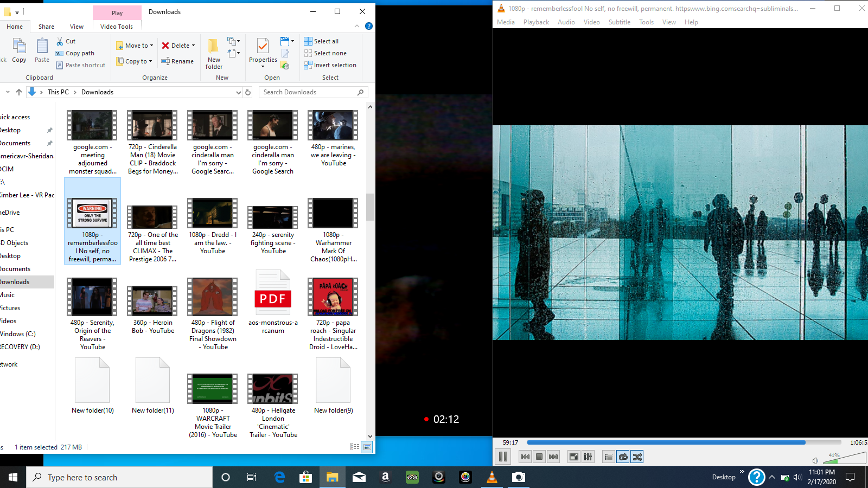Open the address bar history dropdown
Screen dimensions: 868x488
tap(238, 92)
